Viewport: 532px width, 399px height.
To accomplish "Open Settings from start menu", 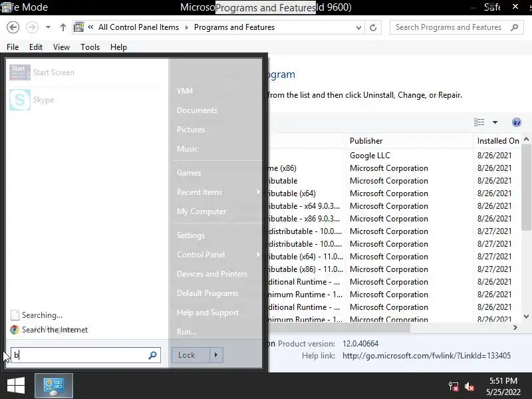I will coord(190,235).
